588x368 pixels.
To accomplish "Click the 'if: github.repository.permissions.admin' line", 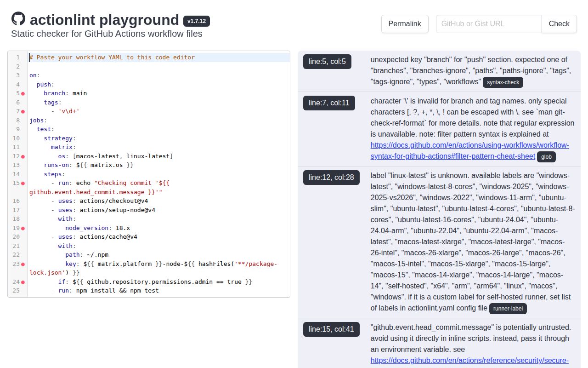I will click(x=155, y=282).
